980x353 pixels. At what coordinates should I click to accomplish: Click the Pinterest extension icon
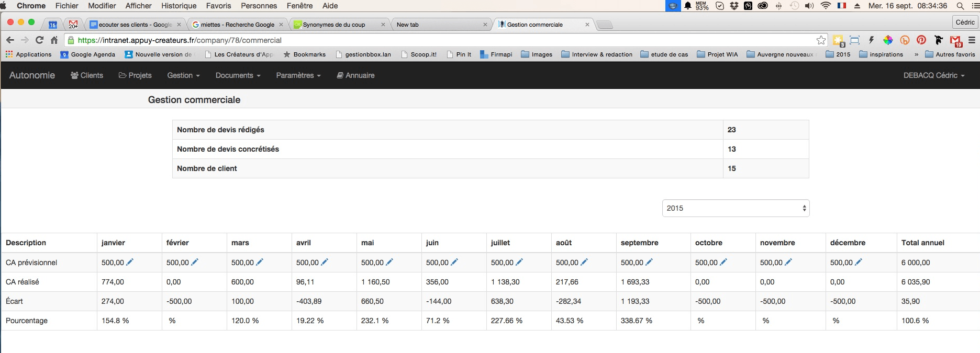tap(921, 40)
